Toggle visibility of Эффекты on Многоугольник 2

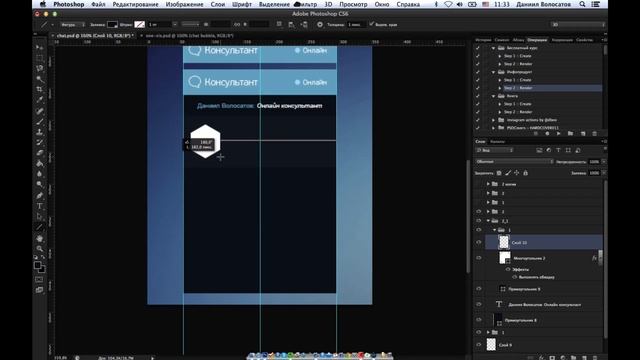(x=508, y=269)
